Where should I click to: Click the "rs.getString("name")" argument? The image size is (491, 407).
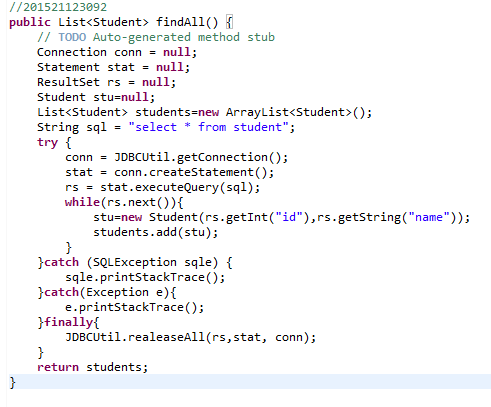[386, 217]
